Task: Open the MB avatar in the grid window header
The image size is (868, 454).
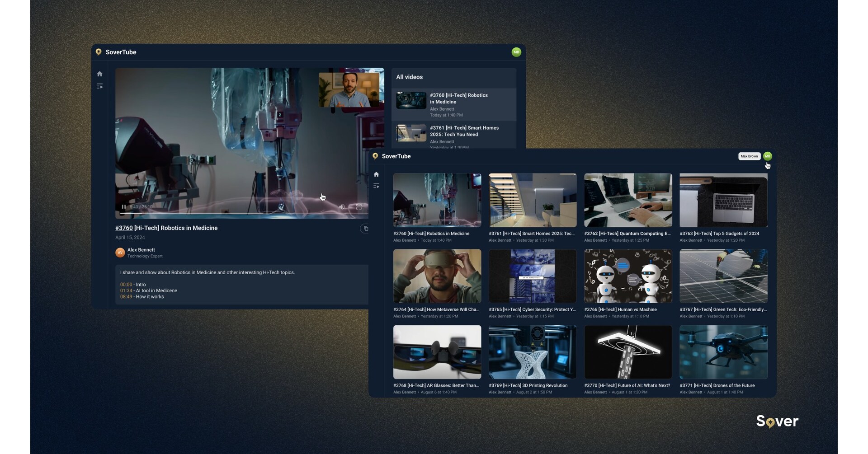Action: 767,156
